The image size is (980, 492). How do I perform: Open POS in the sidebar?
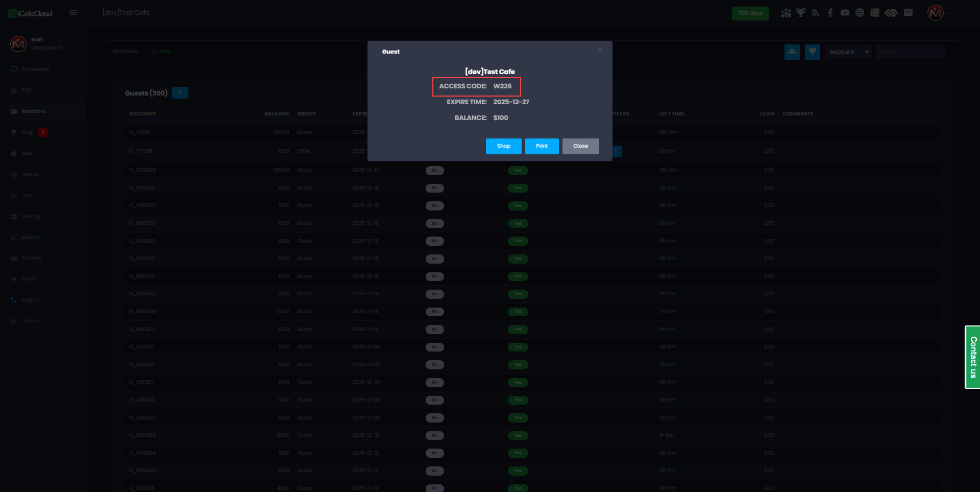[x=26, y=90]
